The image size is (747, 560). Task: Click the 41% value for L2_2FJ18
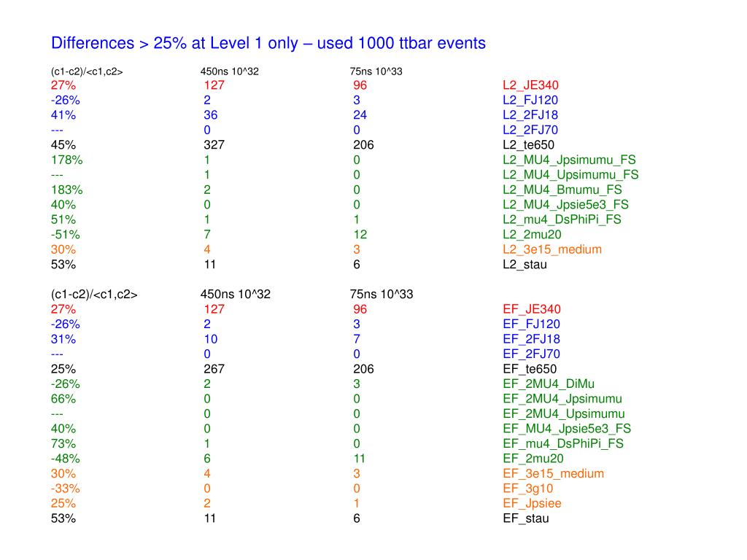pos(63,114)
